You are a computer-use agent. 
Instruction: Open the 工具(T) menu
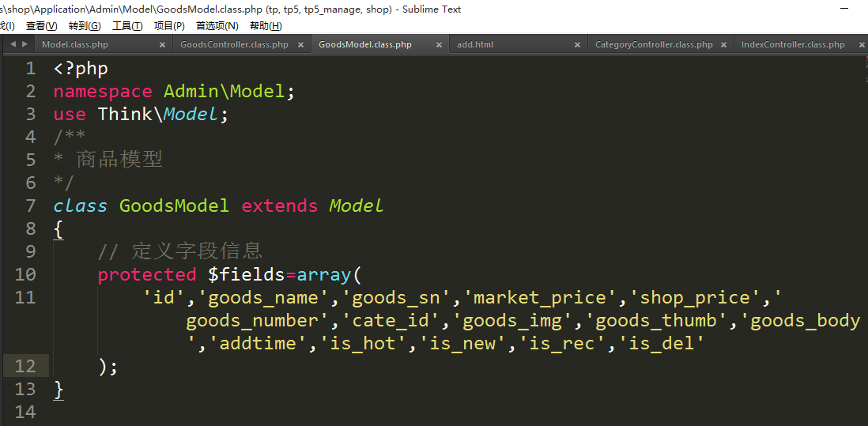click(127, 26)
